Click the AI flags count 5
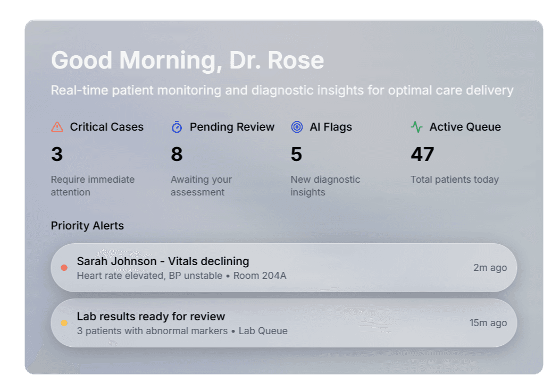This screenshot has width=560, height=392. point(296,154)
